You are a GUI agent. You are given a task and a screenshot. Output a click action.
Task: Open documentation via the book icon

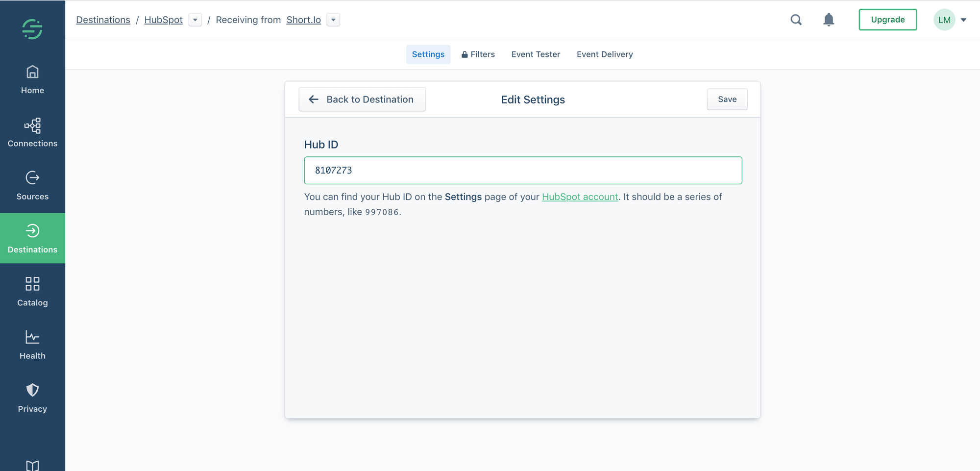[x=32, y=464]
